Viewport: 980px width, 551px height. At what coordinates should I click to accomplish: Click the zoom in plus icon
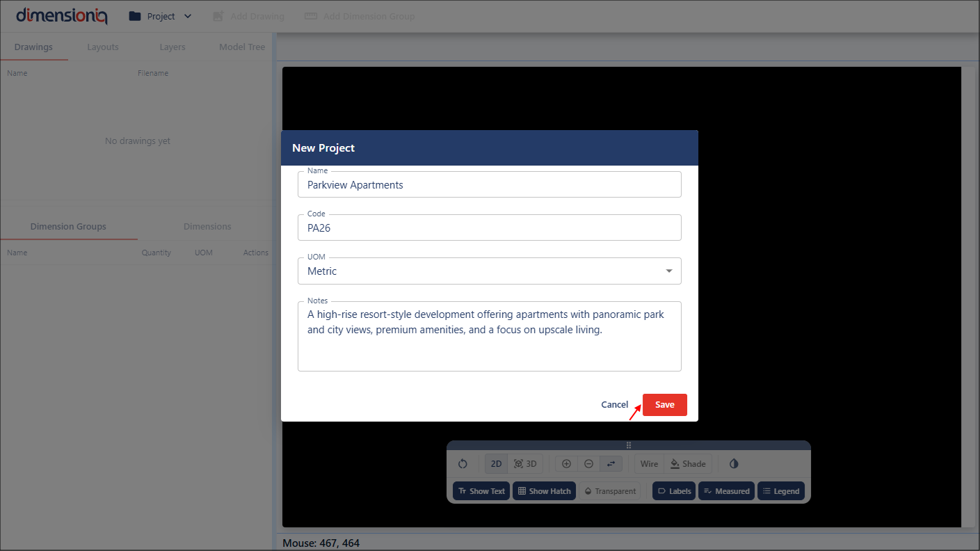pos(566,464)
